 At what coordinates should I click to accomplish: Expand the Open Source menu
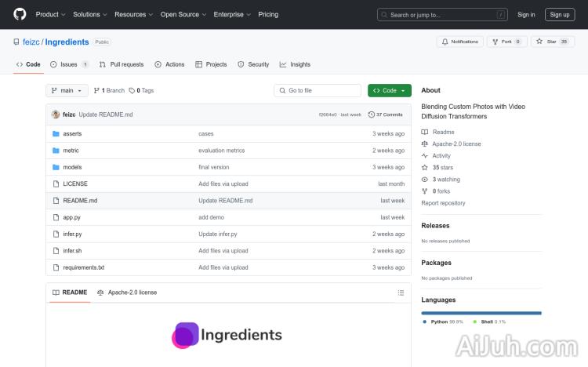(183, 14)
